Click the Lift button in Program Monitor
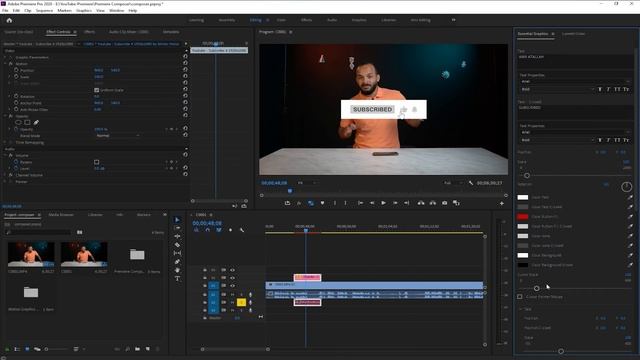This screenshot has height=360, width=640. pyautogui.click(x=421, y=203)
